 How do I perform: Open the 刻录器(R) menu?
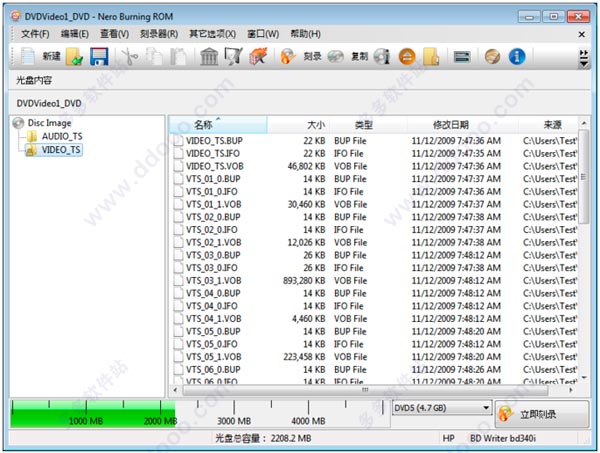point(159,34)
